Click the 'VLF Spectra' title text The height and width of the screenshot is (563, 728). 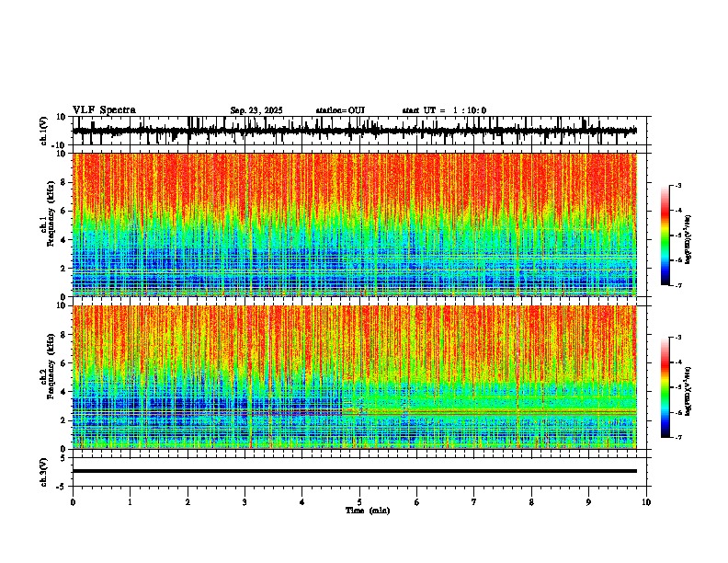[104, 110]
